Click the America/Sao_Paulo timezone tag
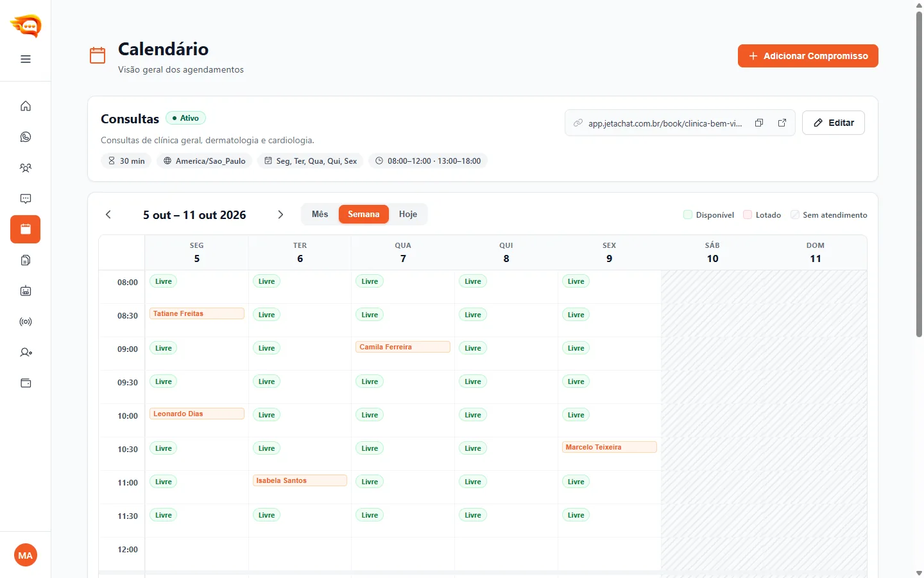 click(x=205, y=161)
